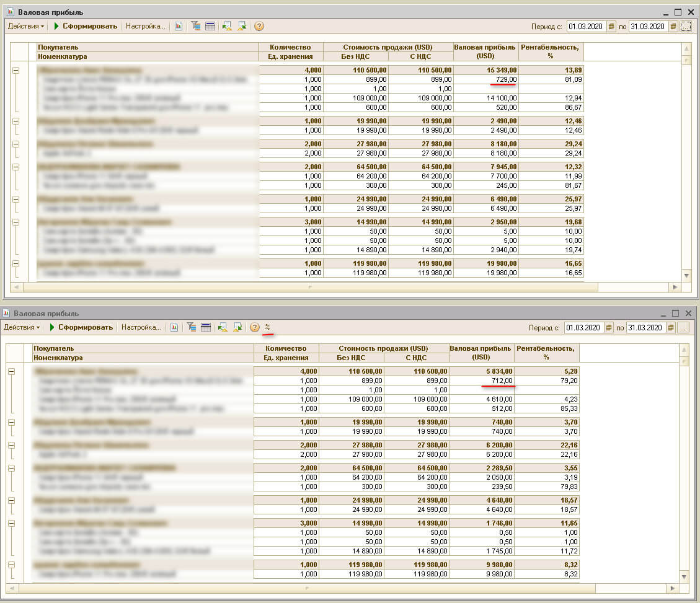Click the right arrow of the lower report's horizontal scrollbar
The height and width of the screenshot is (603, 700).
point(671,588)
